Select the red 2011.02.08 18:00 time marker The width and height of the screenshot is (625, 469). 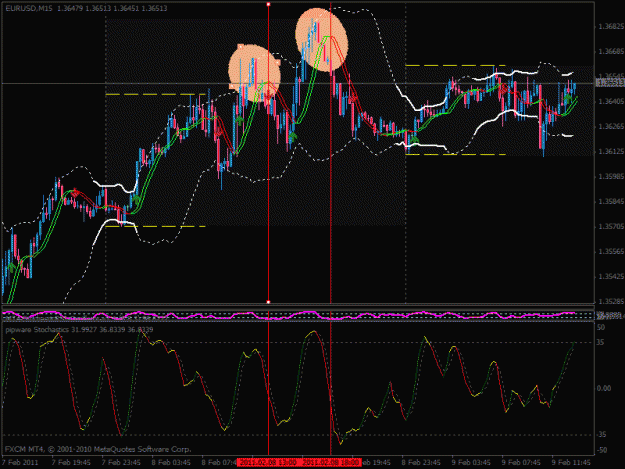coord(331,463)
